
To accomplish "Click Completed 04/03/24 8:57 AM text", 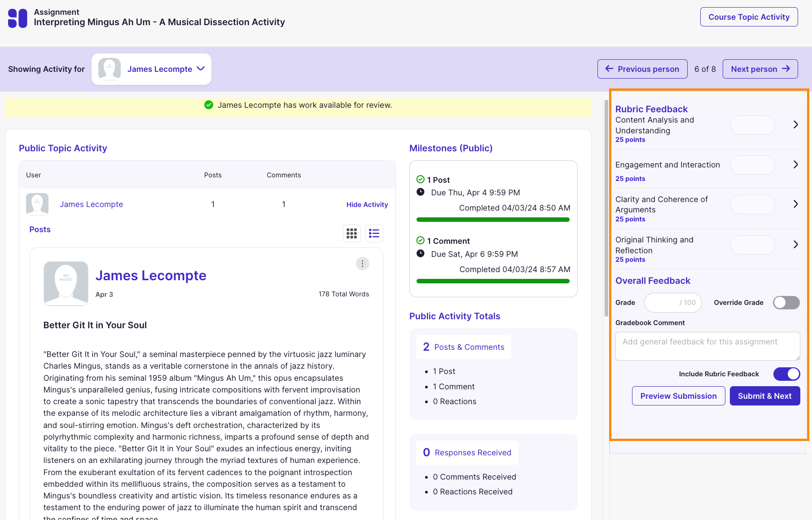I will (x=515, y=269).
